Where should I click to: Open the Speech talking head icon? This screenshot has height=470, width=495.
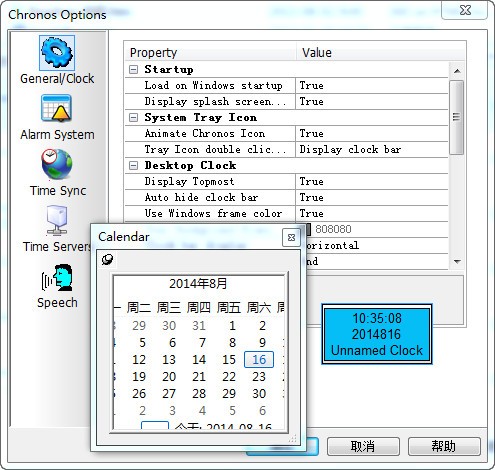57,277
